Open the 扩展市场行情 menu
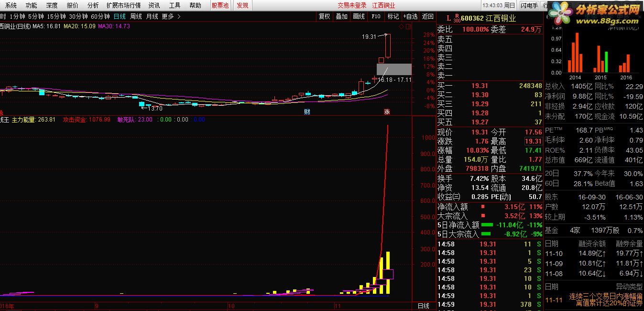Screen dimensions: 644x311 [124, 5]
